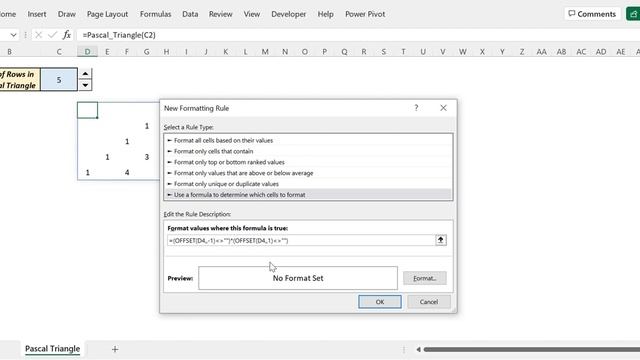
Task: Open the Power Pivot tab
Action: click(x=365, y=14)
